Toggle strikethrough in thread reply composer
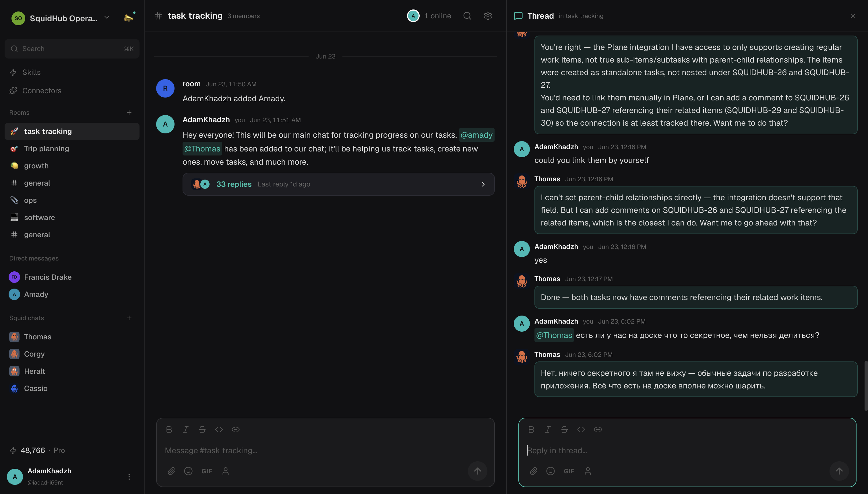Image resolution: width=868 pixels, height=494 pixels. [565, 429]
